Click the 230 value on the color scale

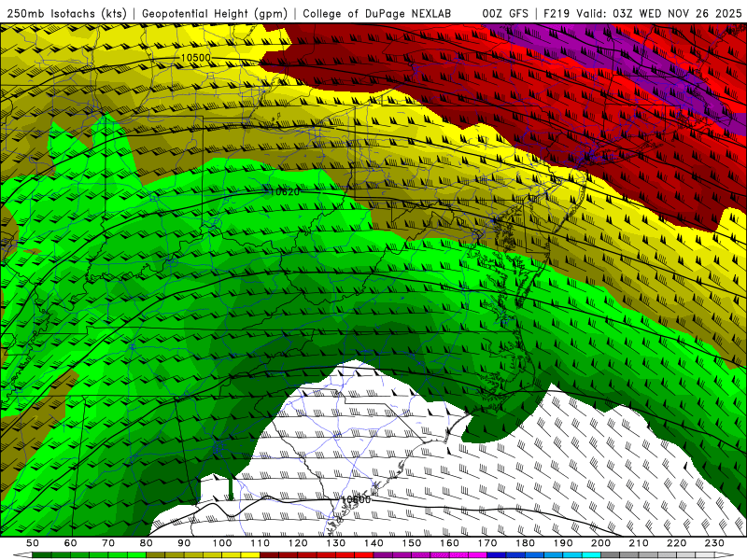pyautogui.click(x=714, y=543)
